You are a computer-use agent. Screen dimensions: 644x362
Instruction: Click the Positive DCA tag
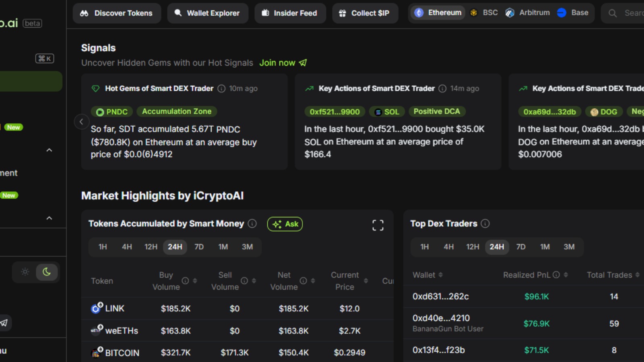(437, 111)
